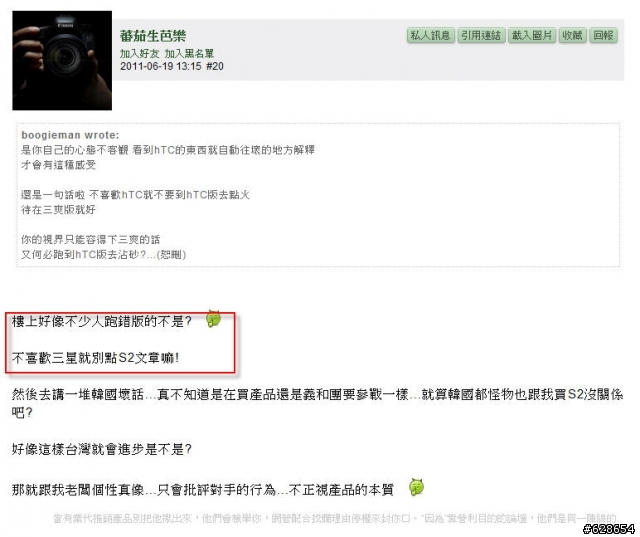Send a message via the 私人訊息 button
Image resolution: width=640 pixels, height=537 pixels.
coord(430,36)
